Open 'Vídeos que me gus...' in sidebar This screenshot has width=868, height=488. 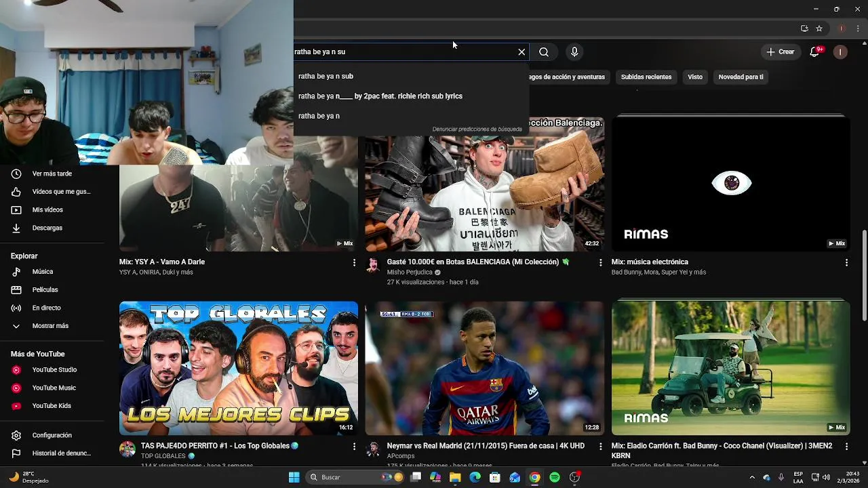(60, 192)
